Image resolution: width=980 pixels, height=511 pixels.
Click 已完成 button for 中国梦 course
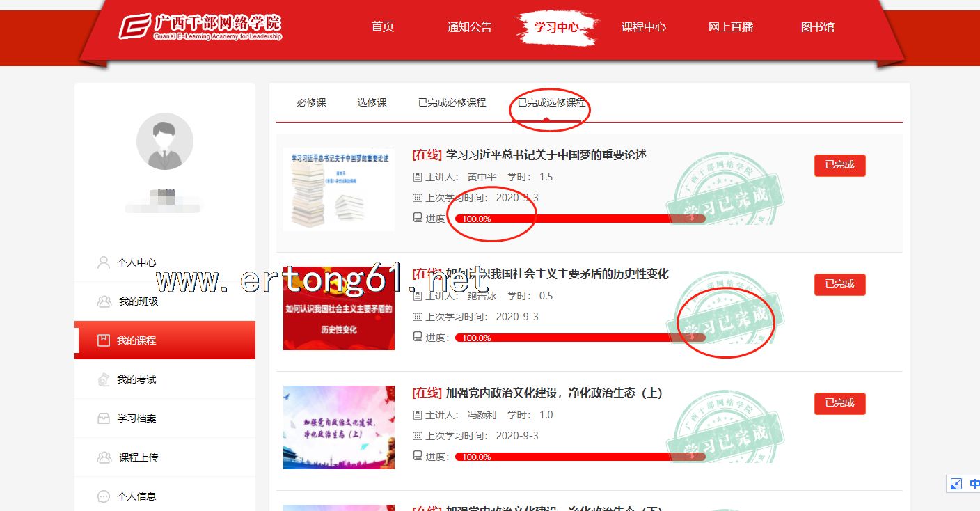[839, 165]
